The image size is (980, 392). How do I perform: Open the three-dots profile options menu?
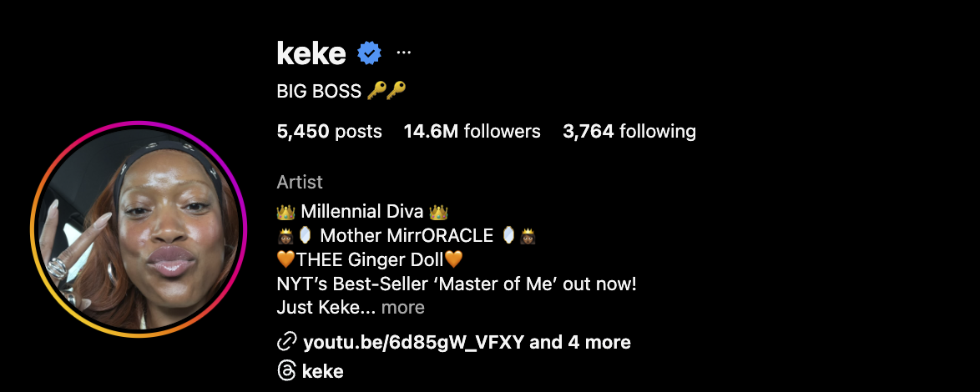coord(404,53)
